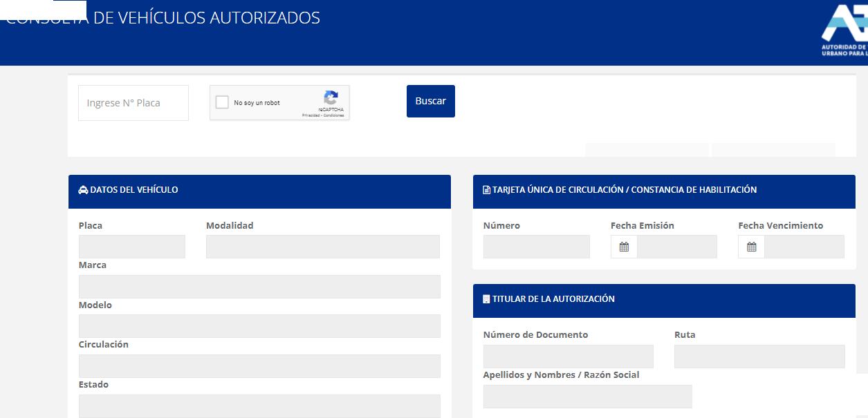Open the Condiciones link under reCAPTCHA

coord(334,115)
